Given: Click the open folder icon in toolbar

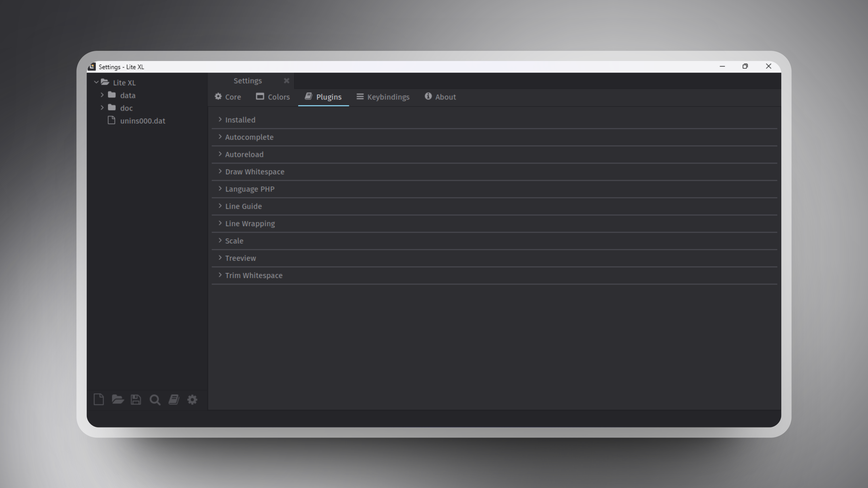Looking at the screenshot, I should coord(117,400).
